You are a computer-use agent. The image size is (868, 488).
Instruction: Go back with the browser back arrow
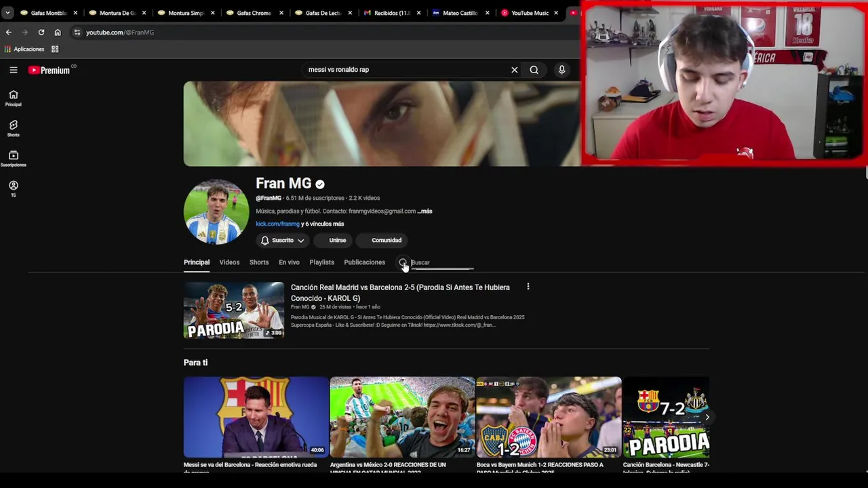pyautogui.click(x=9, y=33)
